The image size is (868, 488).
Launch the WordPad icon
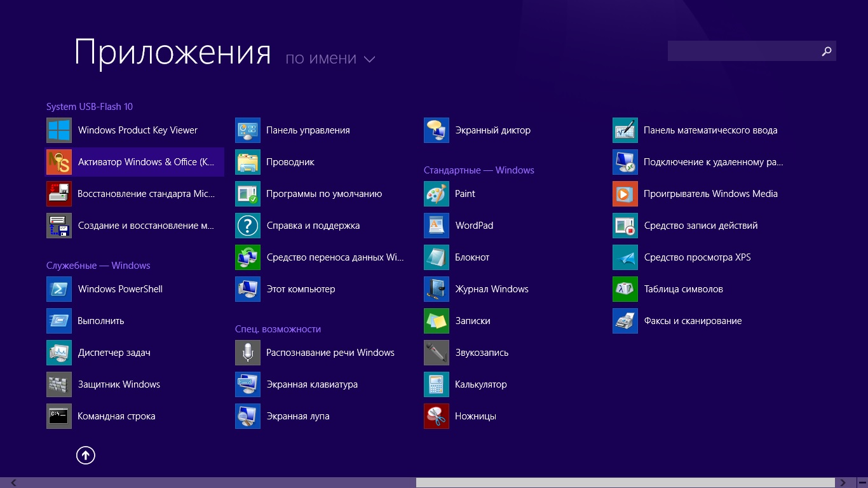(437, 226)
